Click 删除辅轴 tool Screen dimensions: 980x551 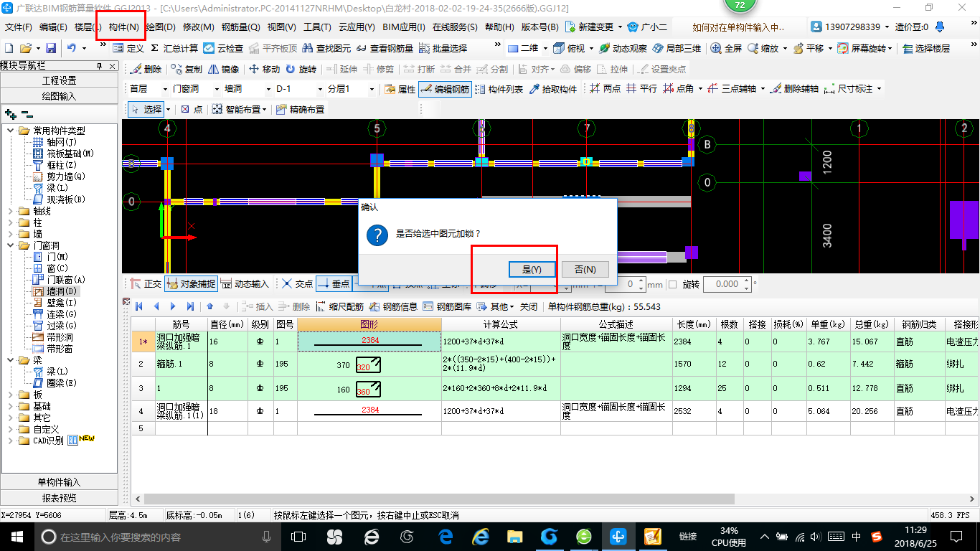795,89
